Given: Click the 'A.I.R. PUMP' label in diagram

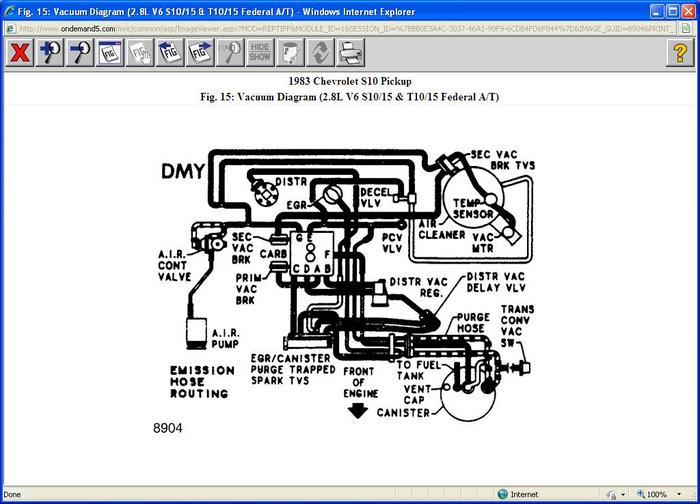Looking at the screenshot, I should point(225,339).
